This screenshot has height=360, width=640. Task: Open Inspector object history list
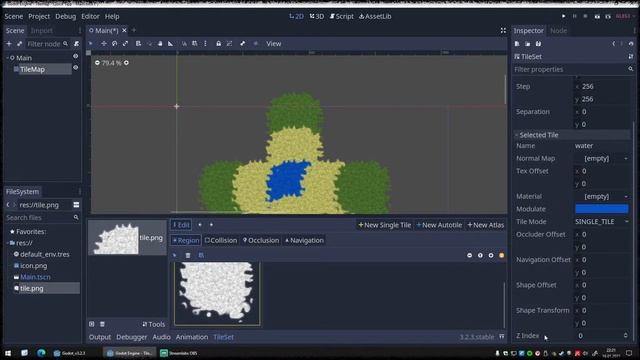pyautogui.click(x=631, y=44)
